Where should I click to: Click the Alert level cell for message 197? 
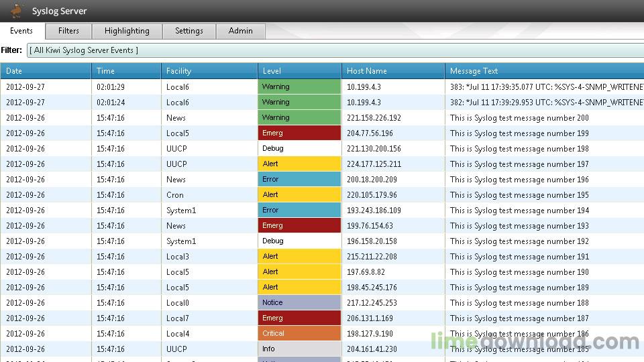point(299,164)
